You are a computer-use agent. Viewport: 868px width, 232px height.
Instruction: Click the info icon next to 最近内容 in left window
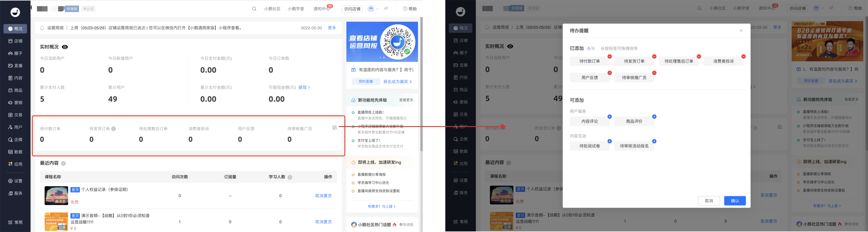63,163
